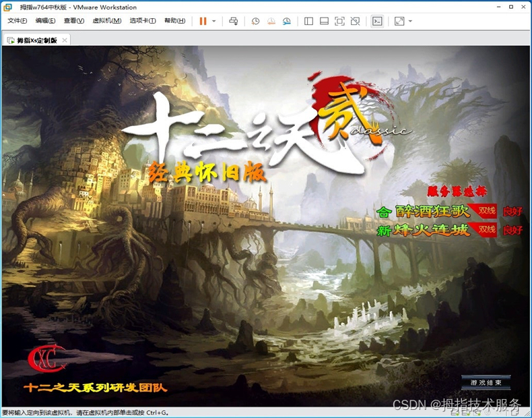Expand the power options dropdown arrow beside pause

[213, 21]
